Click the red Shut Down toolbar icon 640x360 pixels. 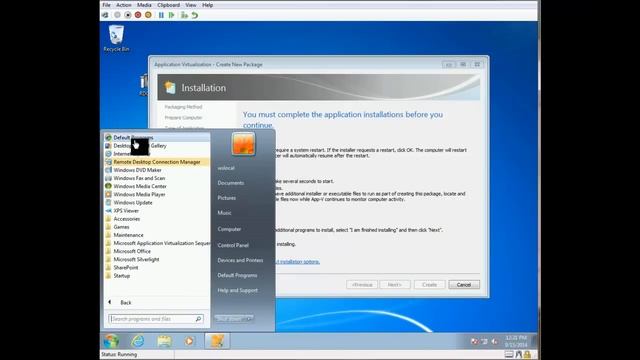[138, 15]
